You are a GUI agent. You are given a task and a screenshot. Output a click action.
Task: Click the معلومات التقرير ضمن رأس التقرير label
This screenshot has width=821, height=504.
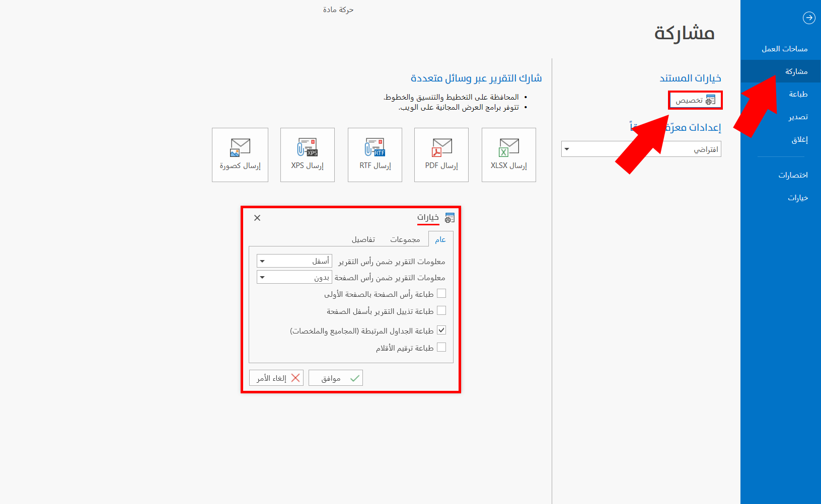point(392,262)
